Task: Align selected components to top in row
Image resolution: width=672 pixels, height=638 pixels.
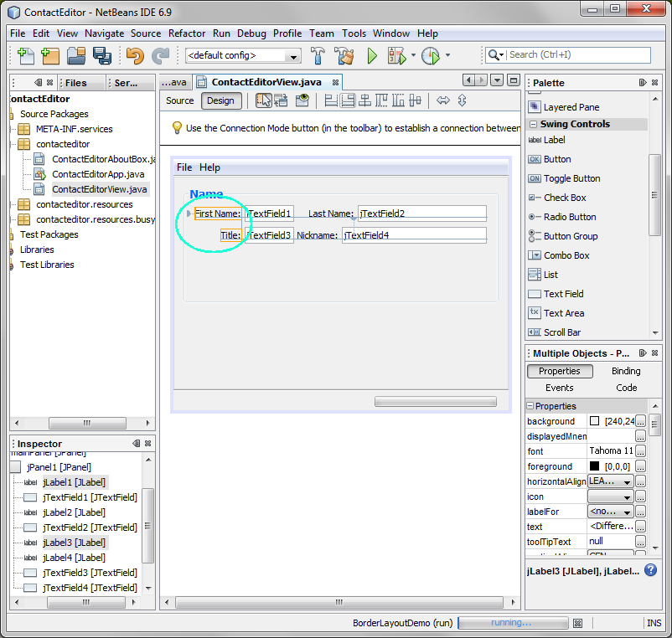Action: point(381,100)
